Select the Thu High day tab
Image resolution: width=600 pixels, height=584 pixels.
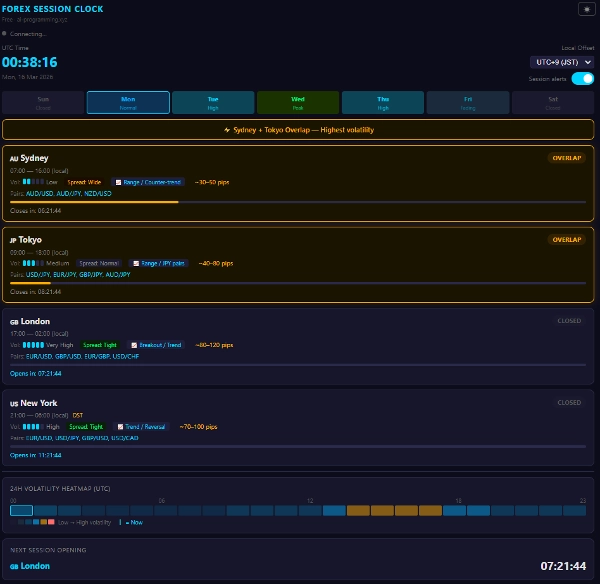click(383, 103)
